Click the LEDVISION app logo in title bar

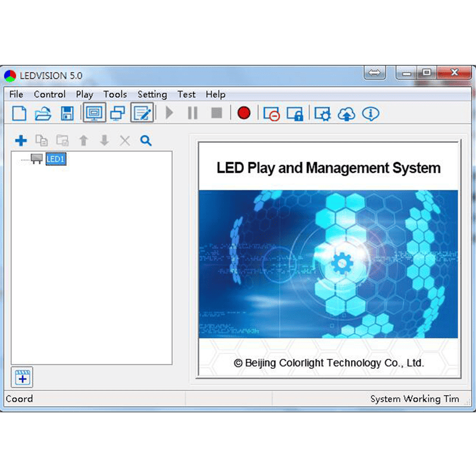10,76
